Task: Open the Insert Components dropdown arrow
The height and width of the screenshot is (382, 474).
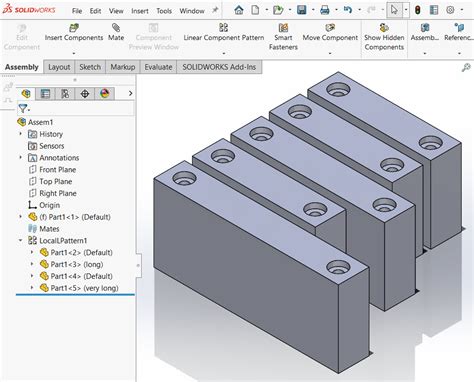Action: coord(74,53)
